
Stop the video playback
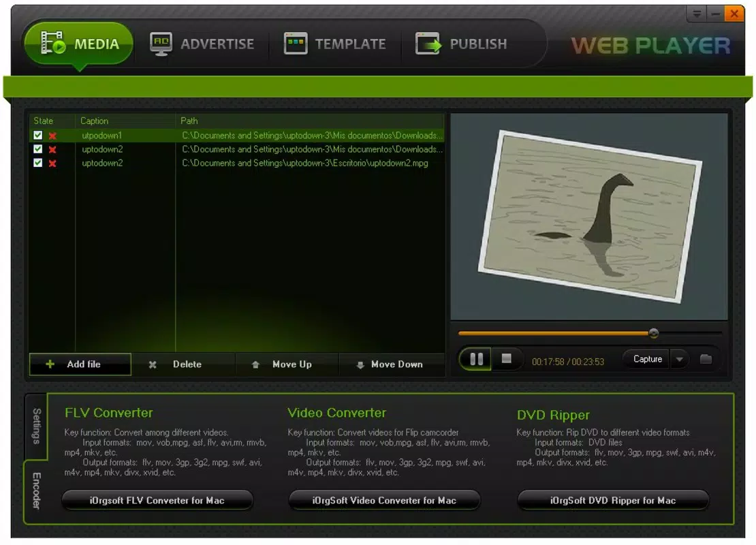[x=506, y=358]
